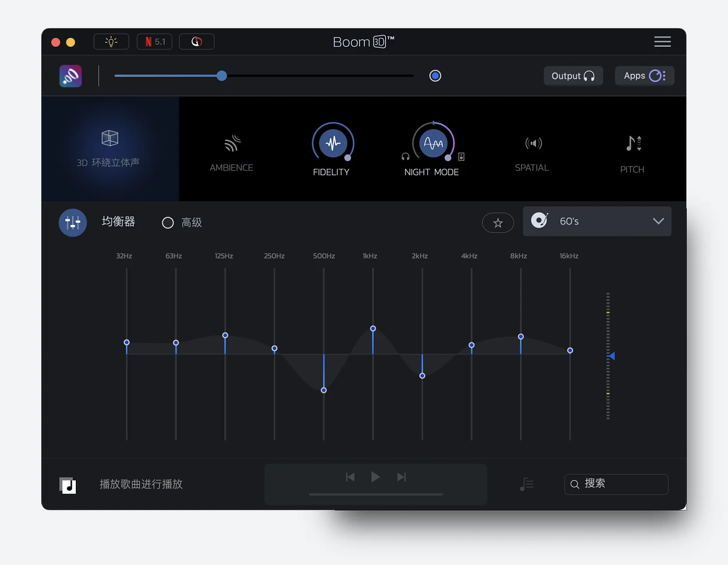Click the headphone icon near Night Mode dial

[x=406, y=157]
